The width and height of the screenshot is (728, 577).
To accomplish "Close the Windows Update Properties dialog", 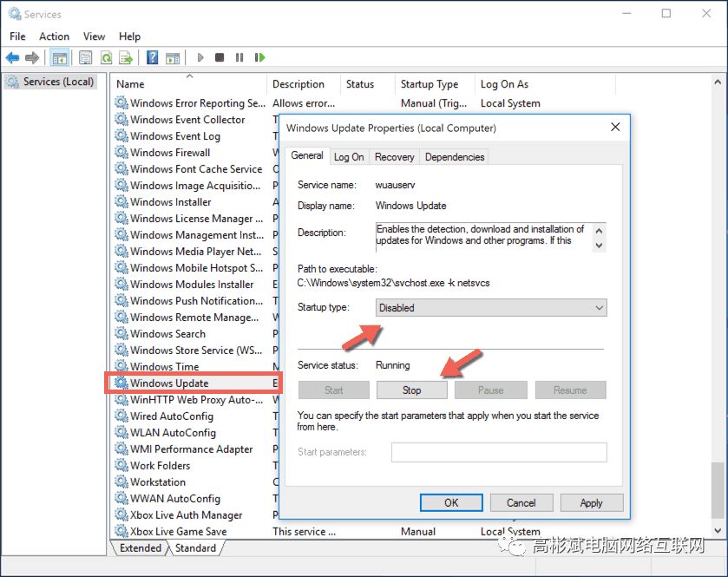I will point(615,128).
